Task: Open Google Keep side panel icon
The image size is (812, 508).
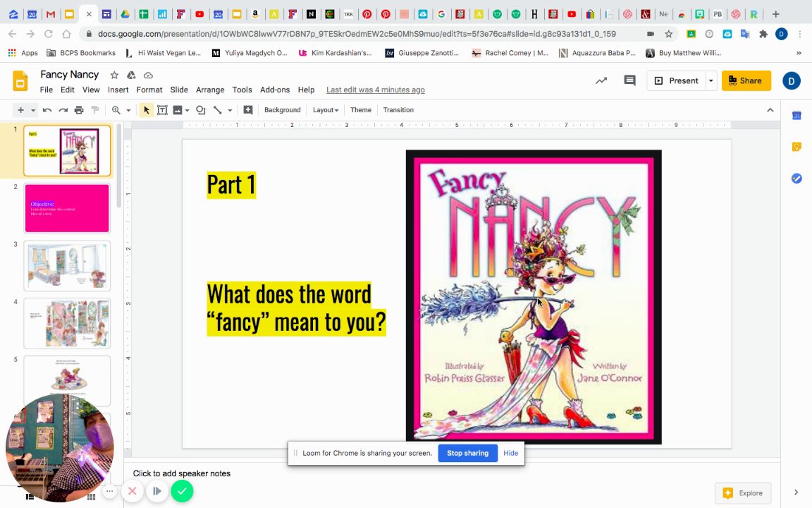Action: pyautogui.click(x=797, y=147)
